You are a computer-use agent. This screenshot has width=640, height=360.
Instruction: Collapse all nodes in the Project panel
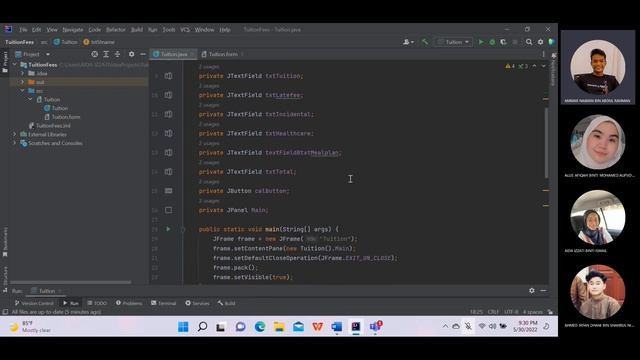pyautogui.click(x=117, y=54)
